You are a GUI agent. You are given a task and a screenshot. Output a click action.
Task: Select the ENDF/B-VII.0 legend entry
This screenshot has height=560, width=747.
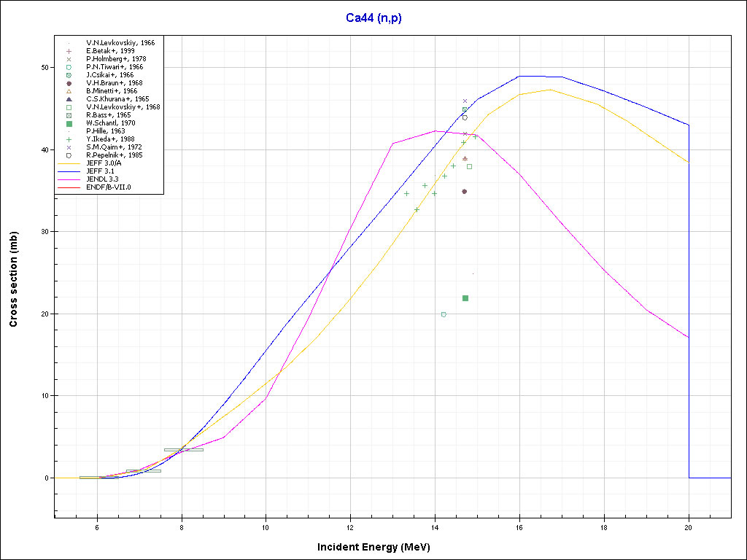pyautogui.click(x=113, y=187)
